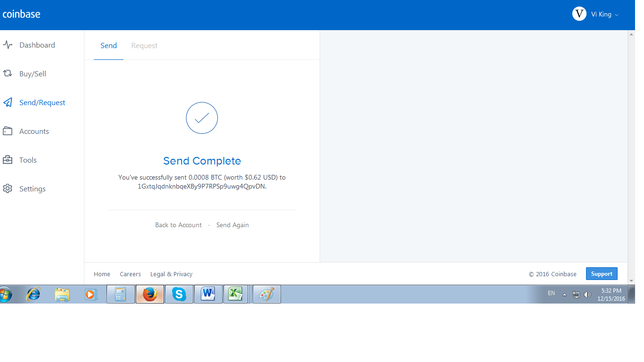The height and width of the screenshot is (362, 644).
Task: Open Windows Media Player from taskbar
Action: 90,295
